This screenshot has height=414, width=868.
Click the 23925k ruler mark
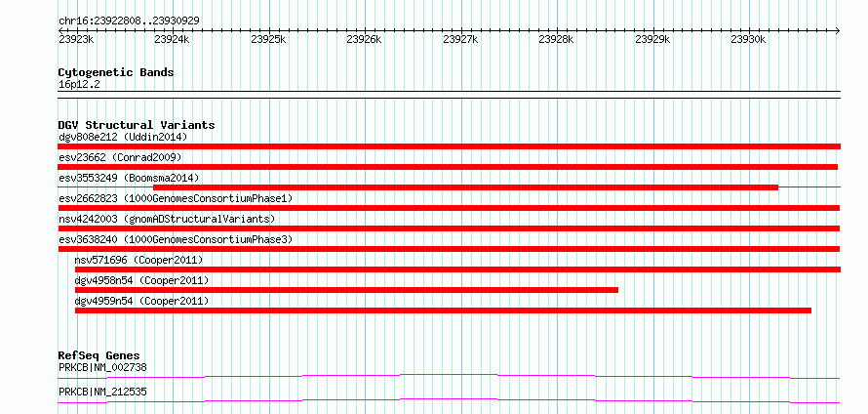tap(268, 39)
